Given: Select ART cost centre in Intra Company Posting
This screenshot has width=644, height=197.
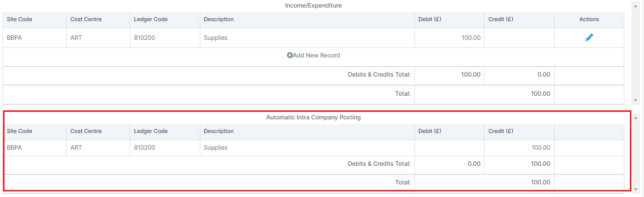Looking at the screenshot, I should click(x=76, y=148).
